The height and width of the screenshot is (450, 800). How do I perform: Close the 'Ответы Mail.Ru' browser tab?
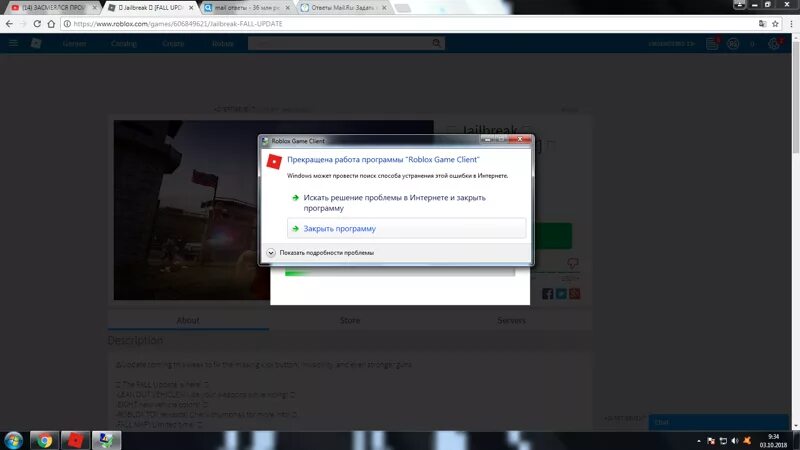pyautogui.click(x=384, y=8)
